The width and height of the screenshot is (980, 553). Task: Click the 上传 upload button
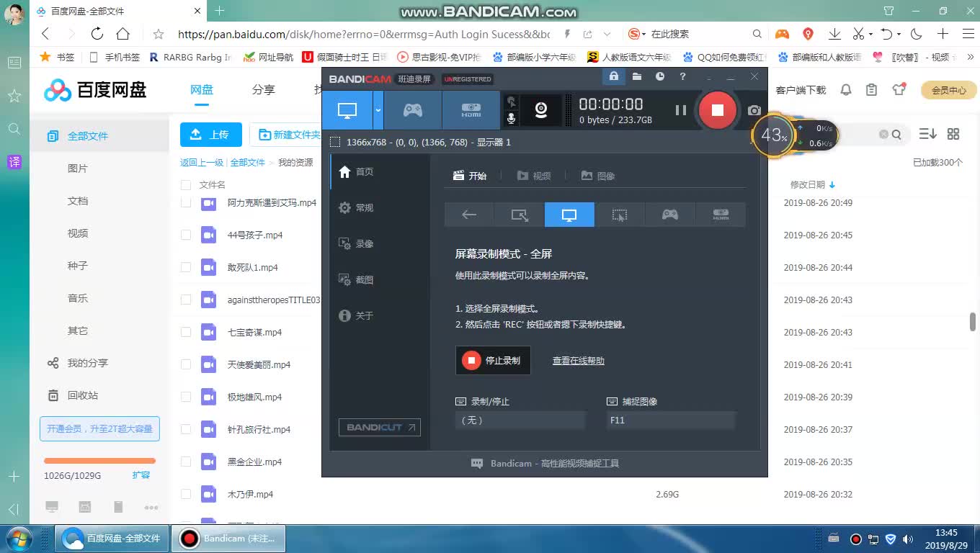pyautogui.click(x=210, y=135)
